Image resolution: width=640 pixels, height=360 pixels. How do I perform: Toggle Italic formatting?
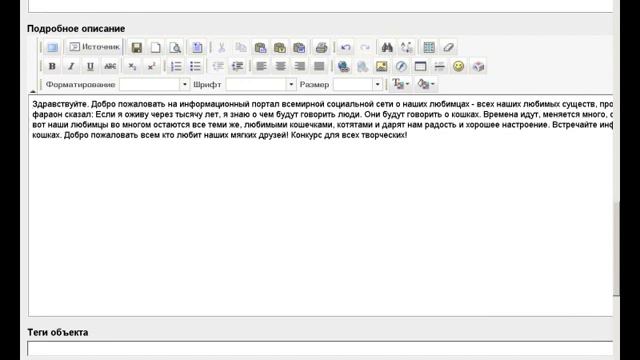click(x=71, y=66)
